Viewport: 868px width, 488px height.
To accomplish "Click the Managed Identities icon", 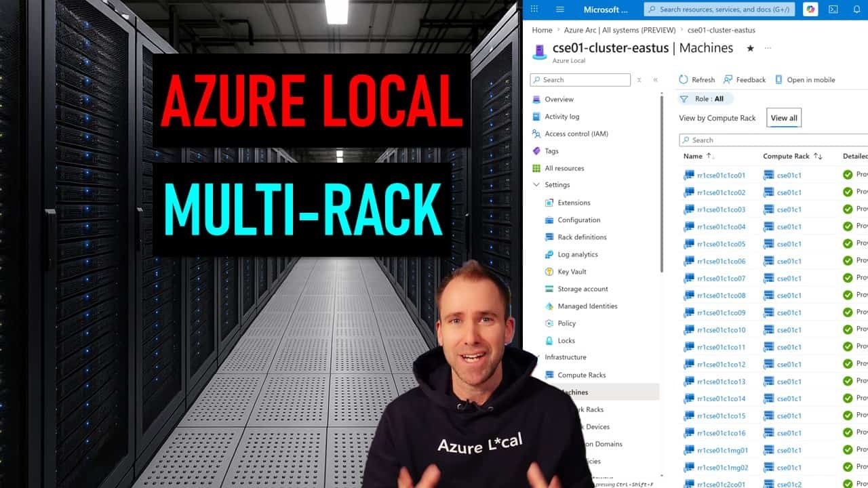I will 550,306.
